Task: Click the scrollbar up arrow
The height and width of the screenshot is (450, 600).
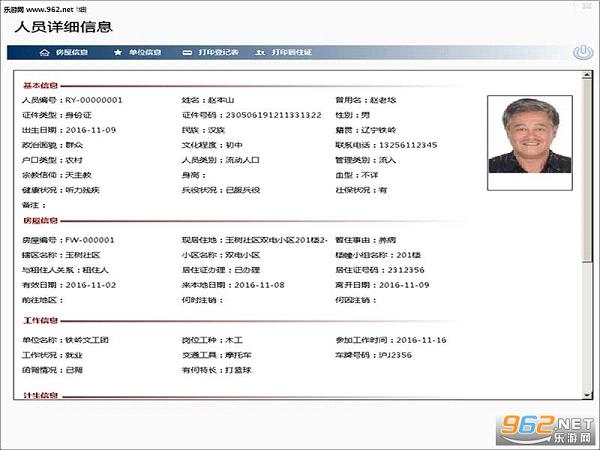Action: point(587,75)
